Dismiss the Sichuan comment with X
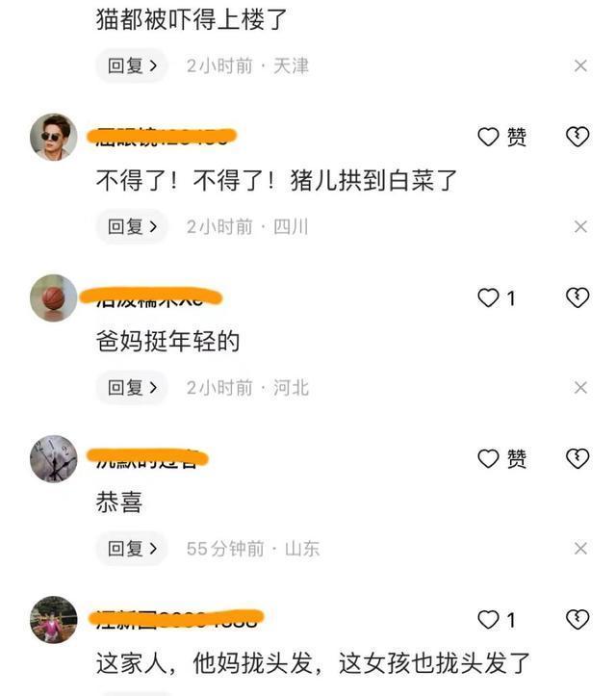This screenshot has width=616, height=696. point(580,227)
